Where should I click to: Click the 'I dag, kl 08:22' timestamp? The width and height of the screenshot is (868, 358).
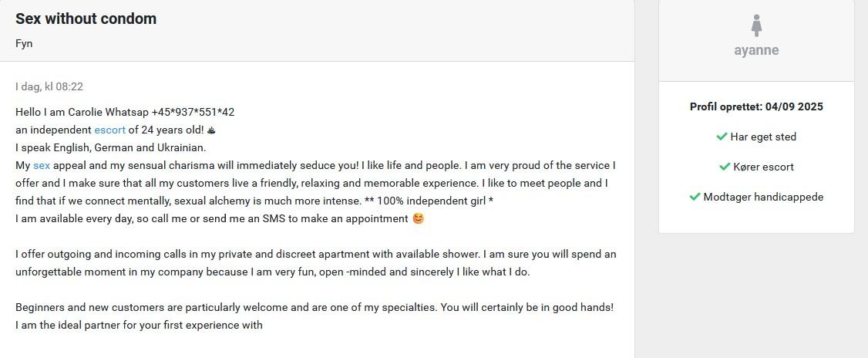[49, 86]
